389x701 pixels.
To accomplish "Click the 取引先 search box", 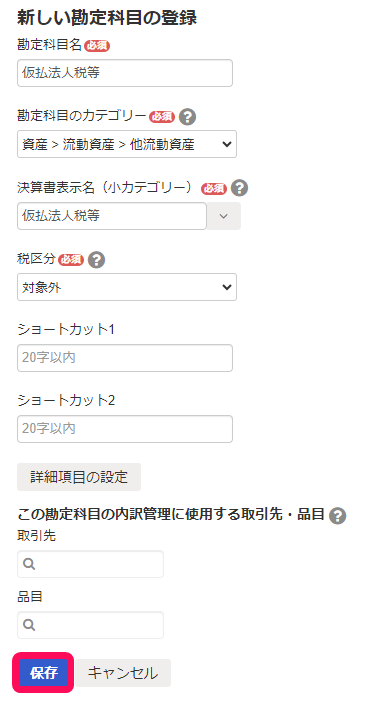I will tap(90, 564).
